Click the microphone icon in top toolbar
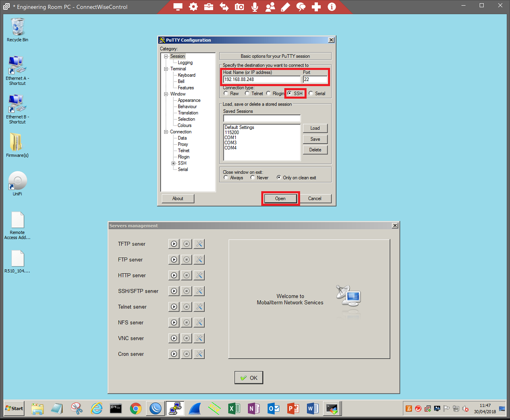 click(x=255, y=7)
